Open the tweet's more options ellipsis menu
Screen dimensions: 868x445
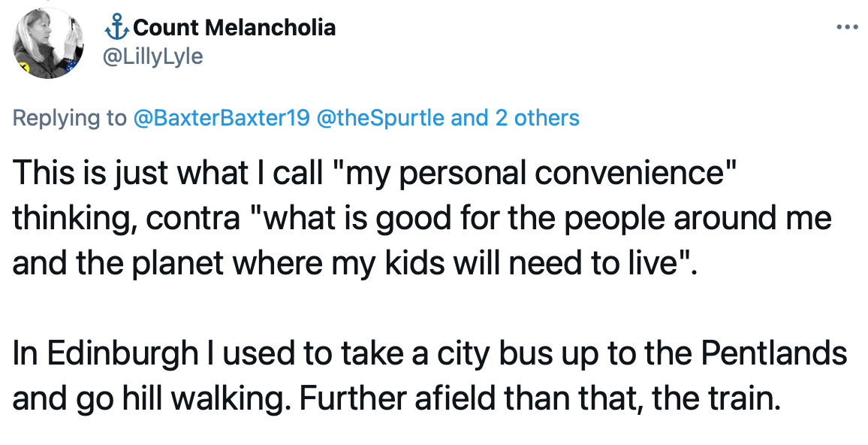click(x=846, y=27)
